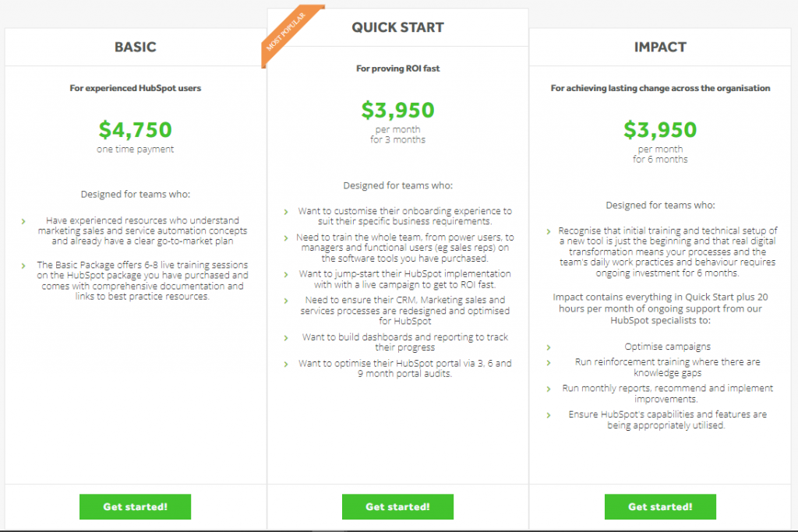Select the BASIC plan heading
Screen dimensions: 798x532
[135, 47]
